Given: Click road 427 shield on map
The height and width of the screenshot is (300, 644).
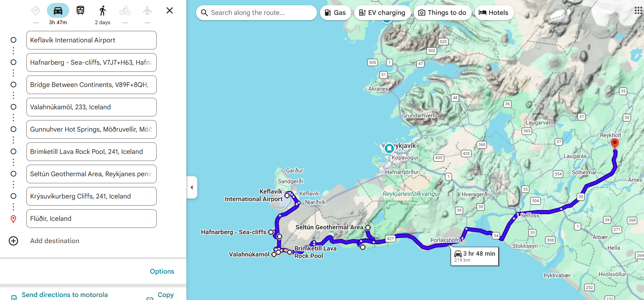Looking at the screenshot, I should pyautogui.click(x=390, y=239).
